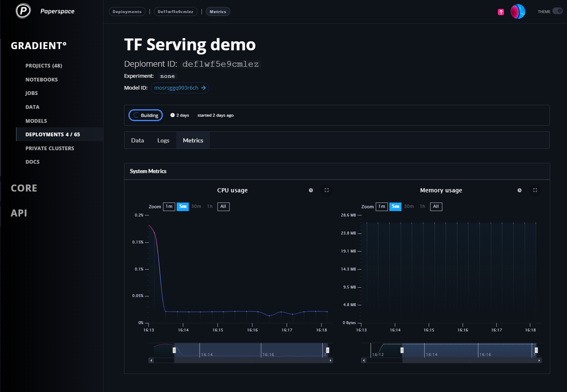Switch to the Logs tab
This screenshot has width=567, height=392.
pyautogui.click(x=163, y=140)
